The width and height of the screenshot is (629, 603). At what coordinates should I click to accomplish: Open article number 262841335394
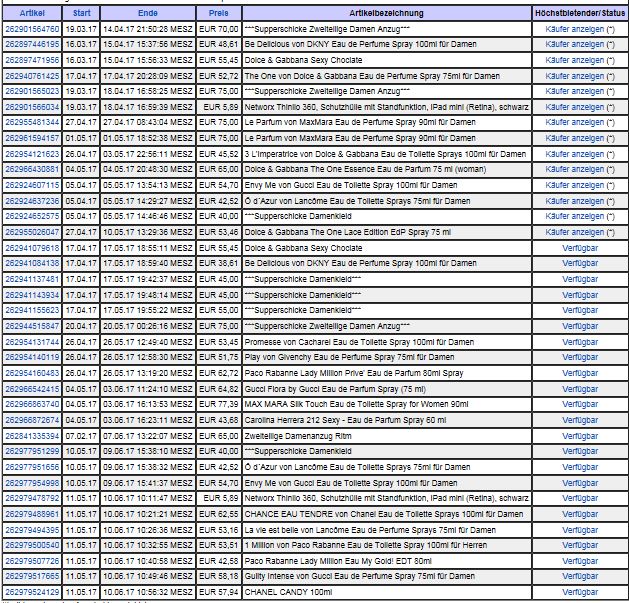click(32, 436)
